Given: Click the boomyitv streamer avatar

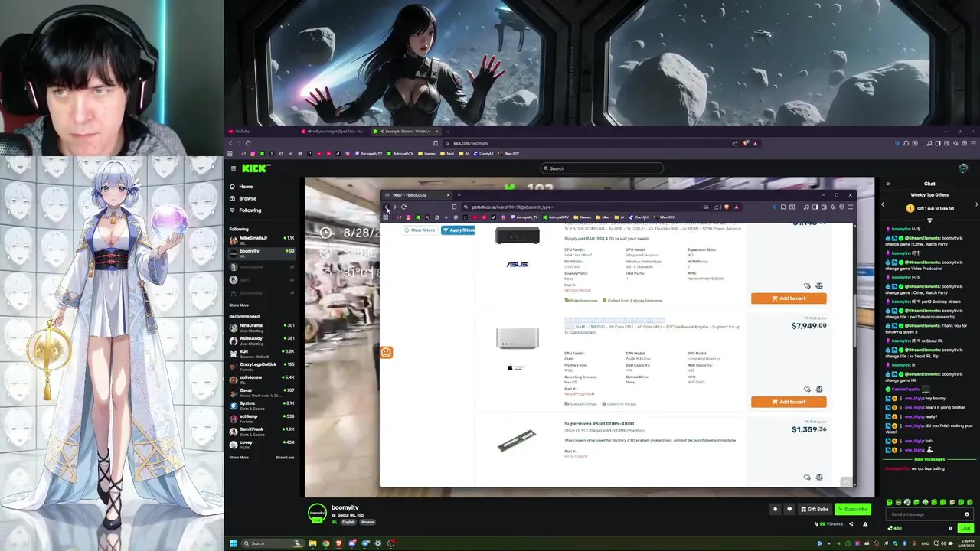Looking at the screenshot, I should [317, 514].
